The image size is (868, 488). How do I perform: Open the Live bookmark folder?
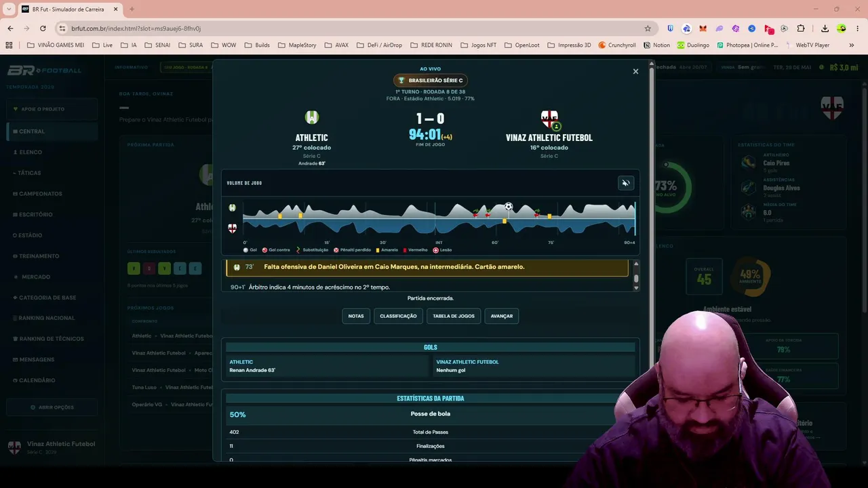point(102,45)
